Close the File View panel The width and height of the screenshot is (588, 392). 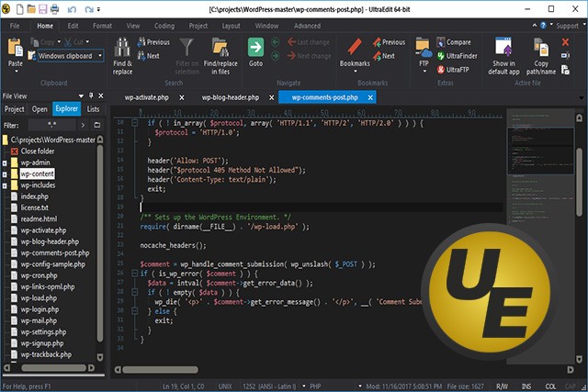pyautogui.click(x=100, y=96)
